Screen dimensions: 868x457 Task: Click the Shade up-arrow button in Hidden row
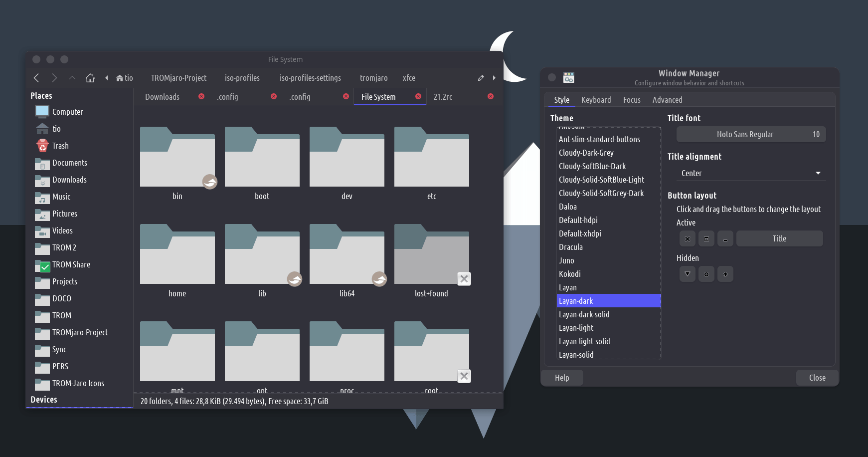pos(725,274)
